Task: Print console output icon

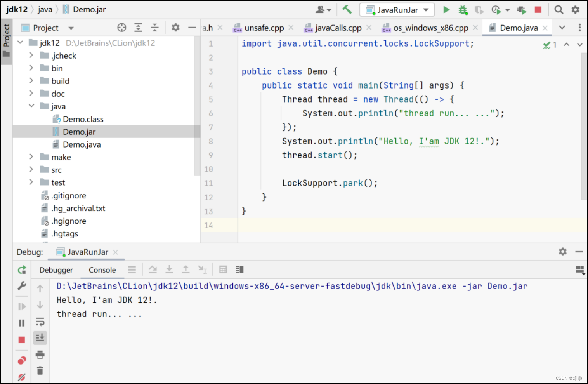Action: click(40, 354)
